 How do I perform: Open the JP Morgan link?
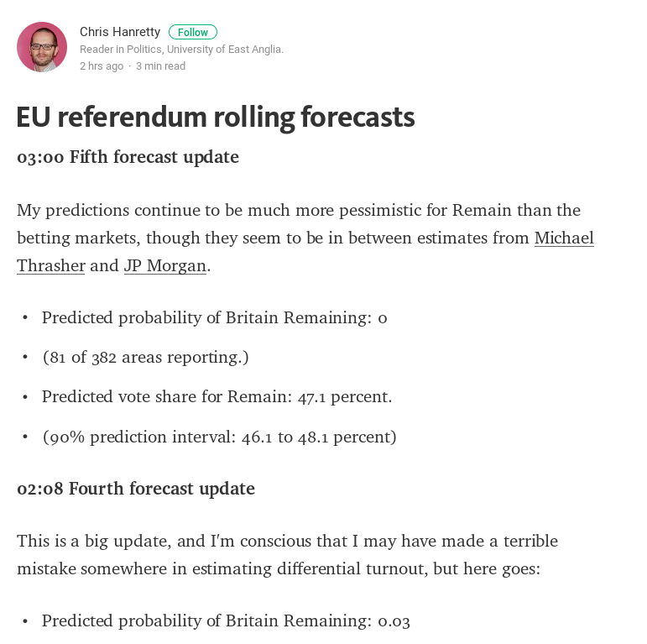[x=165, y=265]
